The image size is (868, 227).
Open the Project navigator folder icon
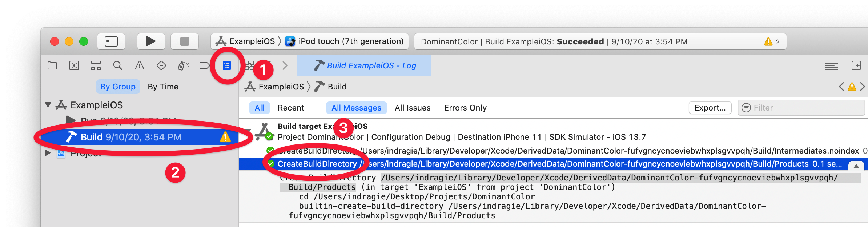coord(52,65)
